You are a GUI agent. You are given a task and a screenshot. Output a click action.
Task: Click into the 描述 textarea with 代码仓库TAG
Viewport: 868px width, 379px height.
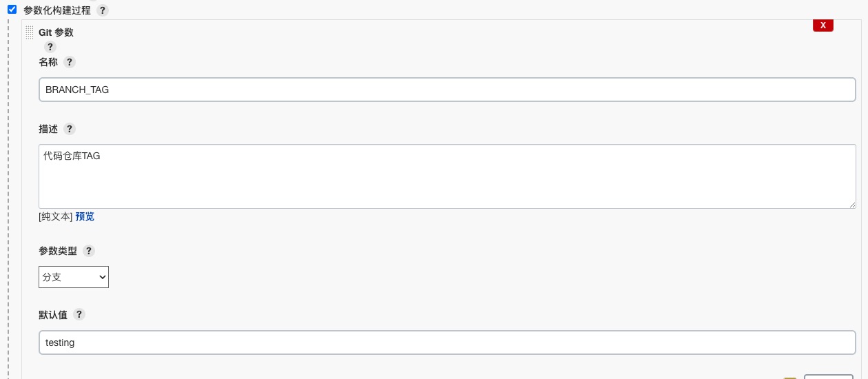447,176
